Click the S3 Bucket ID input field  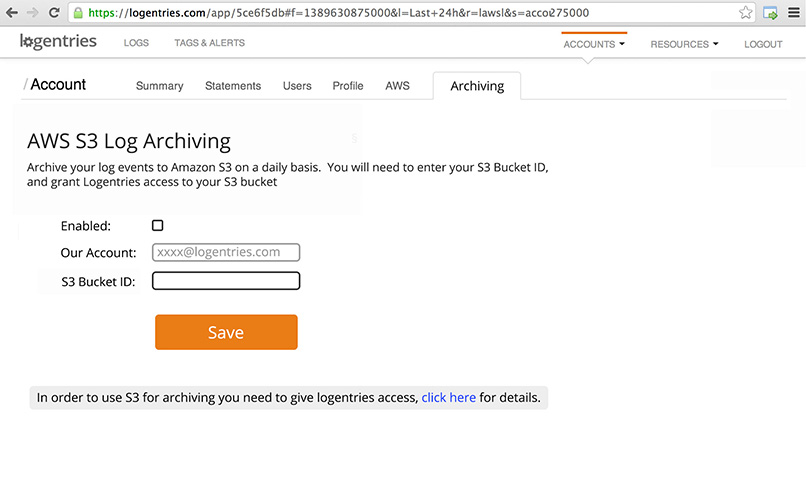click(226, 281)
